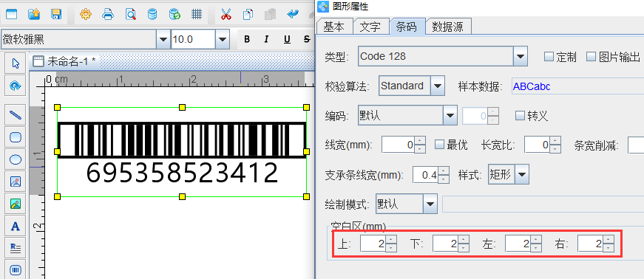
Task: Click the 上 blank area value field
Action: pos(373,244)
